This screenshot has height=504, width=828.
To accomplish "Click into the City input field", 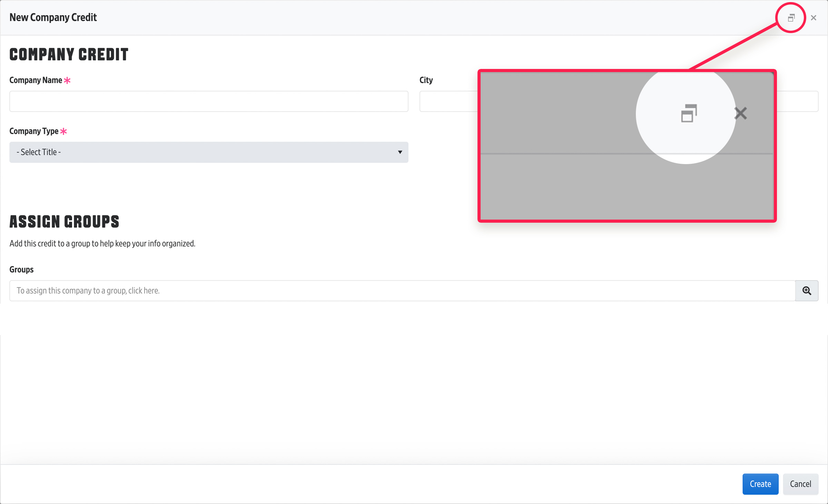I will (448, 101).
